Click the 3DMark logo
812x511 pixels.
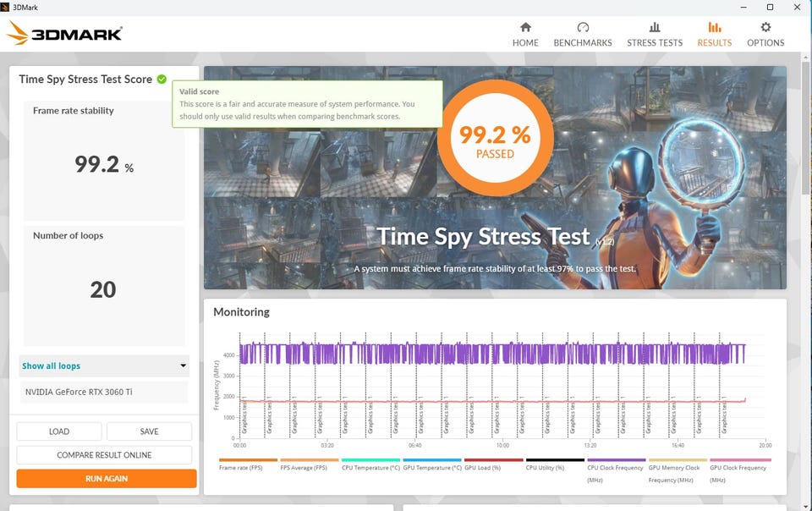pyautogui.click(x=64, y=33)
